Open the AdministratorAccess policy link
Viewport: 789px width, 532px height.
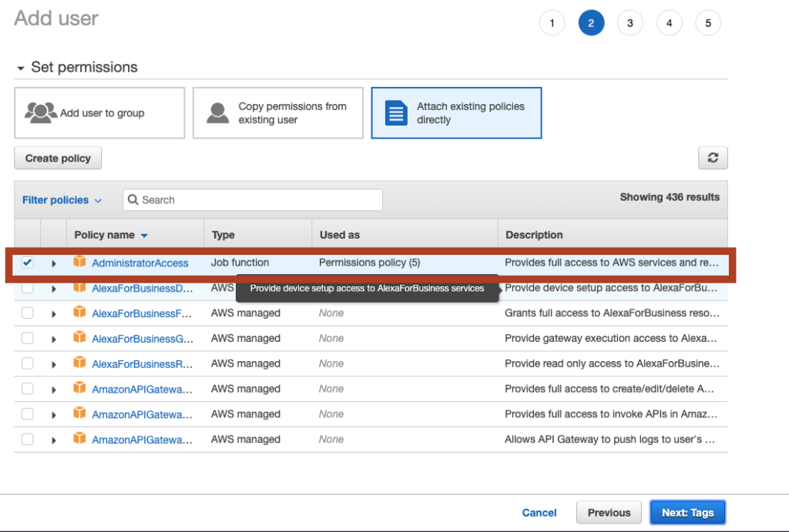pyautogui.click(x=140, y=263)
